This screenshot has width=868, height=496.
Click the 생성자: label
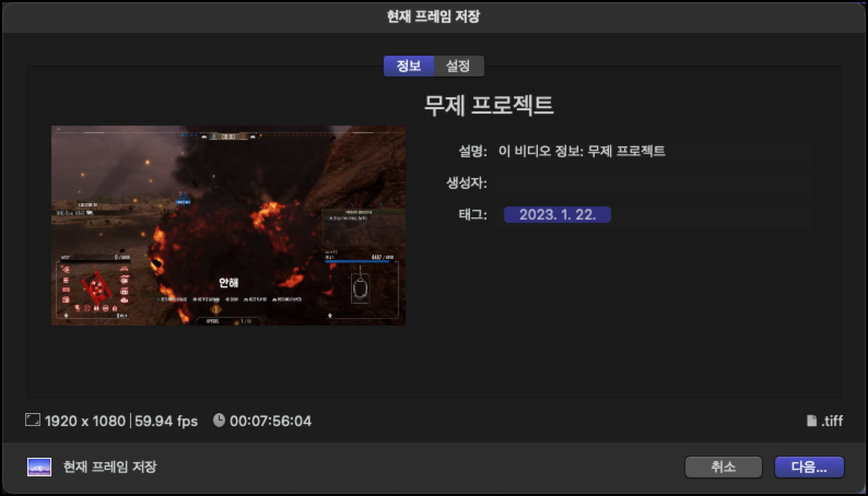(467, 183)
